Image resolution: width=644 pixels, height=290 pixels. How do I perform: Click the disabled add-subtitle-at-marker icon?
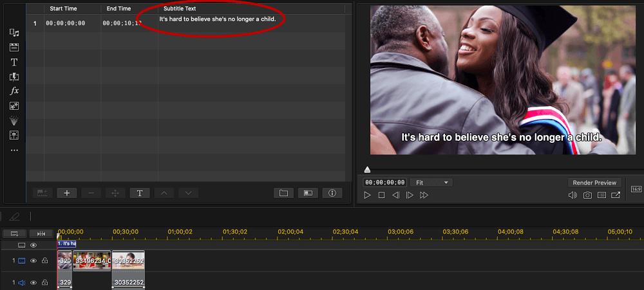pyautogui.click(x=43, y=193)
